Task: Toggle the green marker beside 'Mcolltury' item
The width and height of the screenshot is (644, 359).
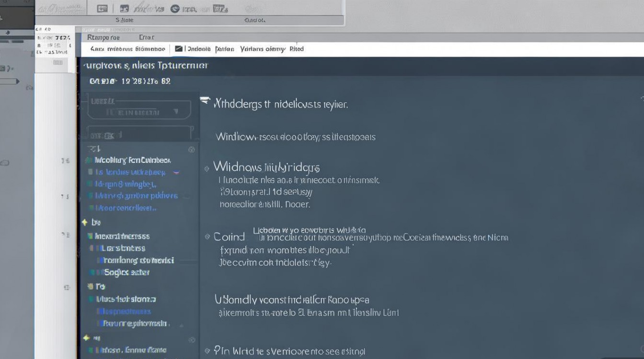Action: coord(89,160)
